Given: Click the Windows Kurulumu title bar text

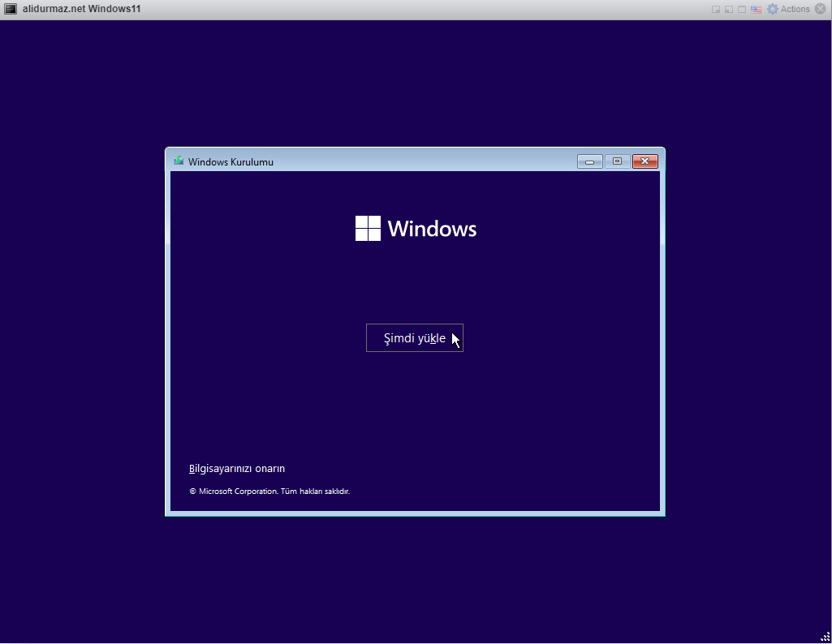Looking at the screenshot, I should tap(231, 162).
